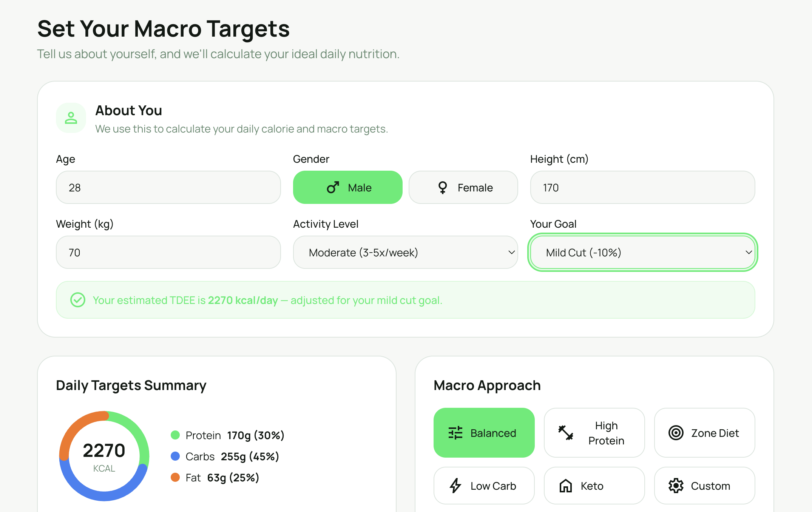Image resolution: width=812 pixels, height=512 pixels.
Task: Click the Mild Cut dropdown chevron
Action: point(749,252)
